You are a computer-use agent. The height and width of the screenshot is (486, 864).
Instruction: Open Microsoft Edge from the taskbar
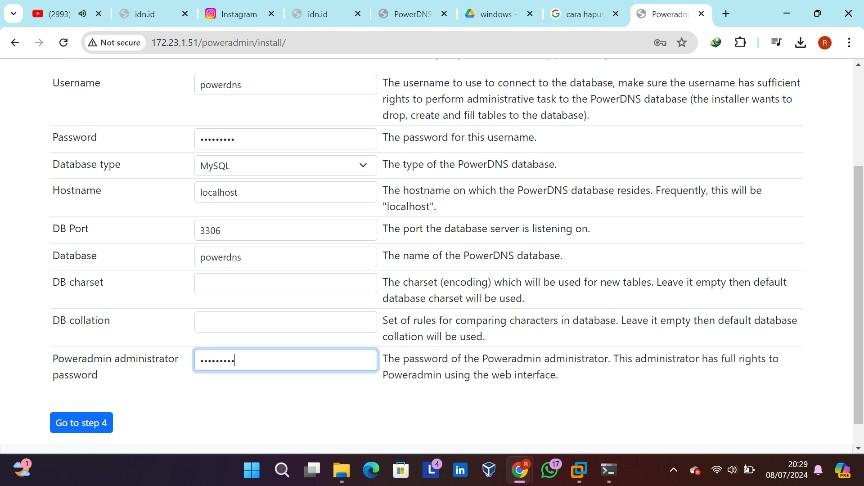click(x=371, y=470)
